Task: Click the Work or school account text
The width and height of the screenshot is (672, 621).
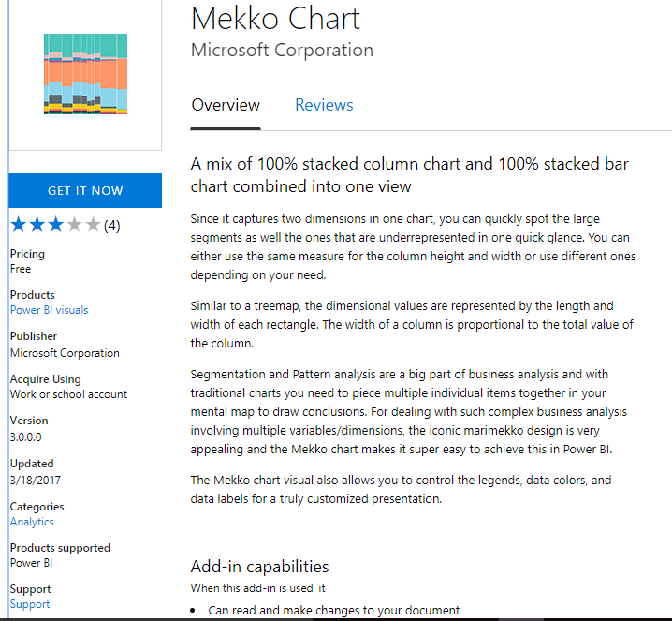Action: [x=68, y=394]
